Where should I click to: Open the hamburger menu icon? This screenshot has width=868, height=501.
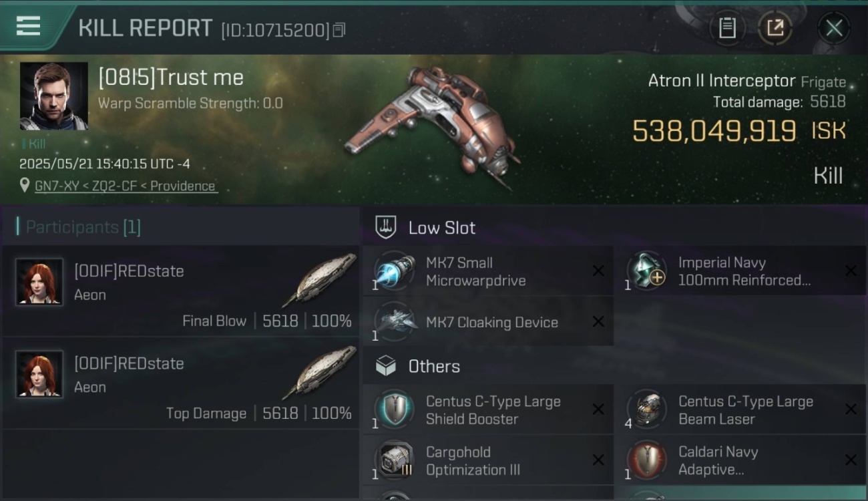click(28, 27)
